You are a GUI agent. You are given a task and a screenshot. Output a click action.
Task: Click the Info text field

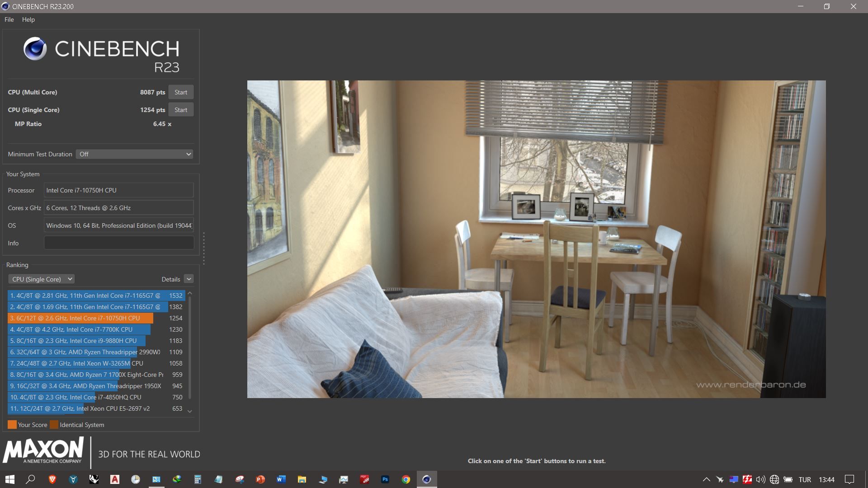coord(118,243)
